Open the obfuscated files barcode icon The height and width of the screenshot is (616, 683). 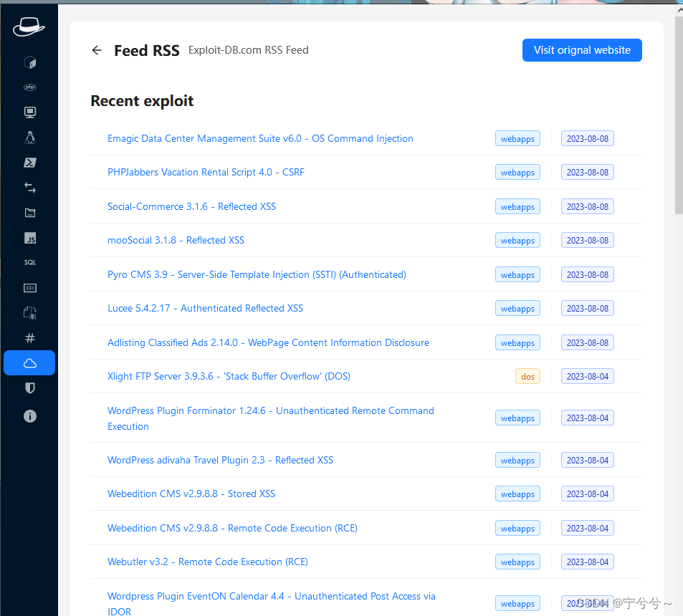pyautogui.click(x=29, y=313)
